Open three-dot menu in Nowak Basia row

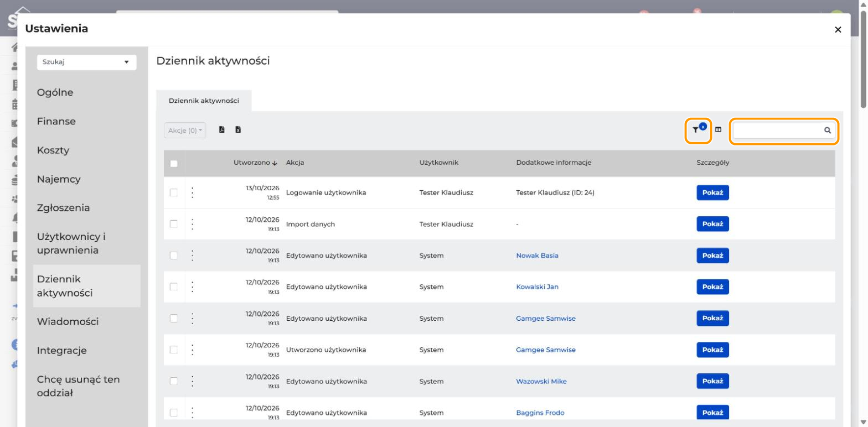pos(193,256)
